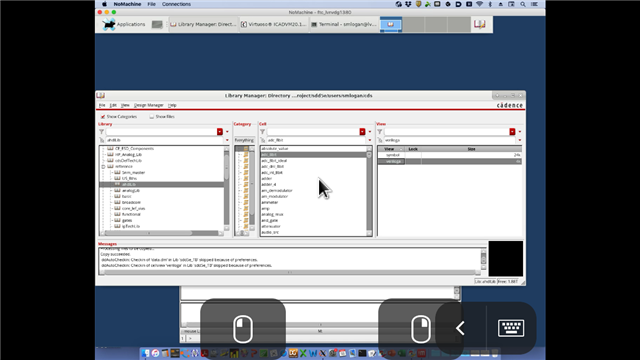This screenshot has width=640, height=360.
Task: Click the View filter funnel icon
Action: pyautogui.click(x=380, y=132)
